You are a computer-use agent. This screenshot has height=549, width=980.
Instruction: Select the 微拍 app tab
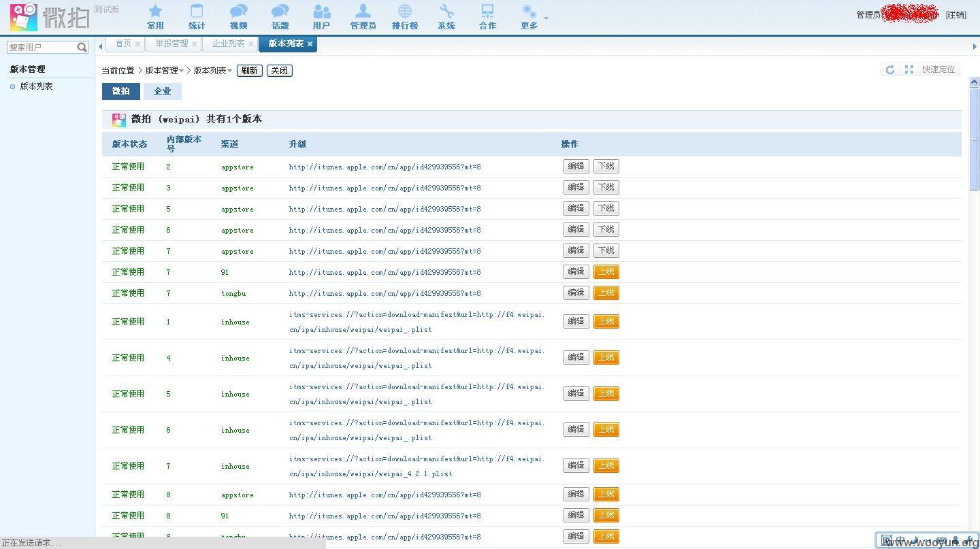click(121, 91)
